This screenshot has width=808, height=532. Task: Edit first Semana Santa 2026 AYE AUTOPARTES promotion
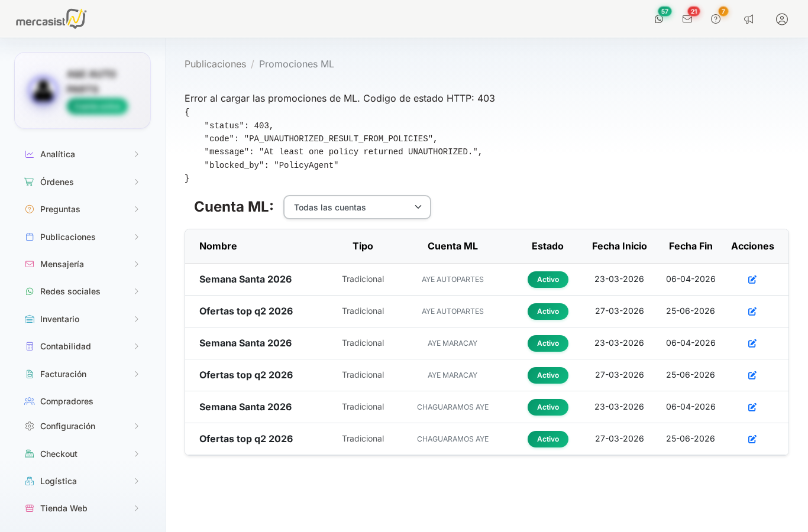[x=752, y=280]
